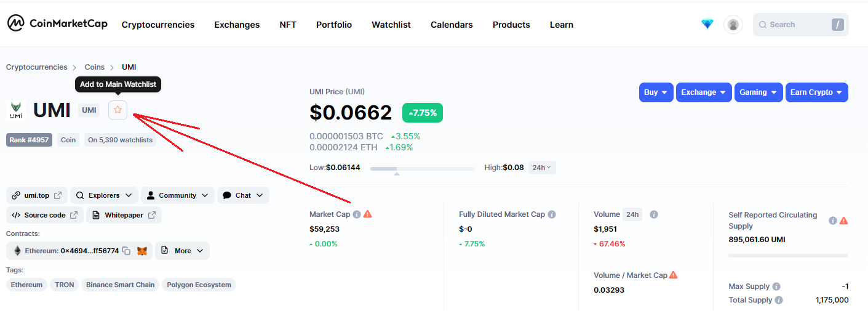The height and width of the screenshot is (321, 868).
Task: Open the Learn menu
Action: (562, 25)
